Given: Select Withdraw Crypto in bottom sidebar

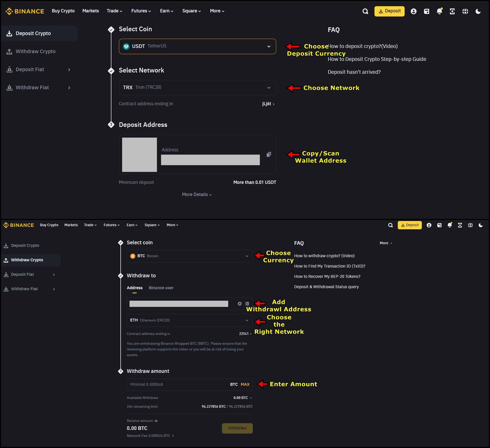Looking at the screenshot, I should tap(30, 260).
